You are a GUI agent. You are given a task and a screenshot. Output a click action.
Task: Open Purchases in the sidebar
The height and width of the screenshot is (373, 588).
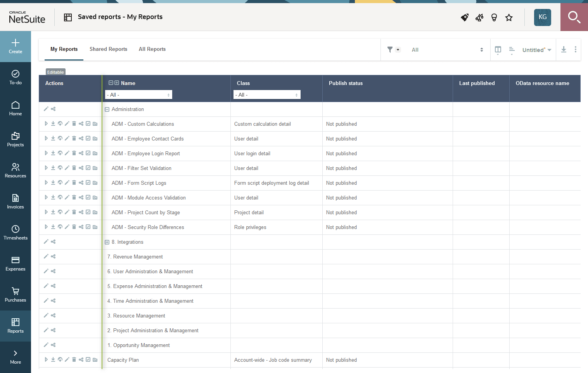click(16, 295)
